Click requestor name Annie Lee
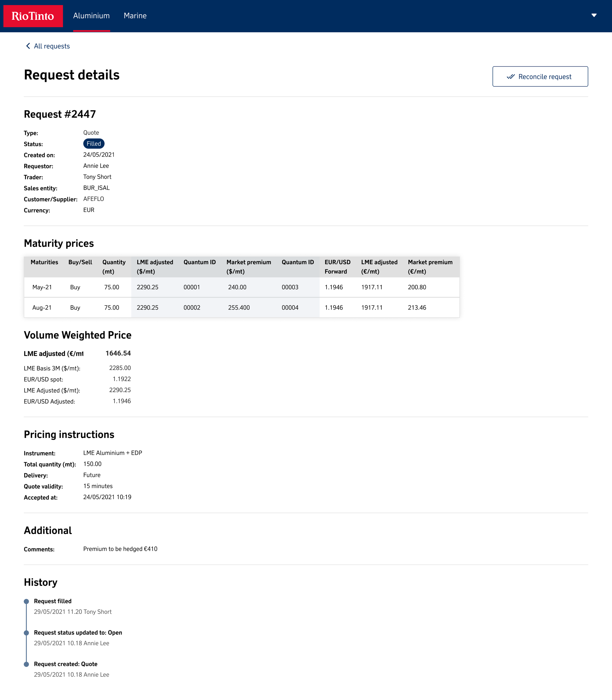Viewport: 612px width, 700px height. [x=96, y=166]
